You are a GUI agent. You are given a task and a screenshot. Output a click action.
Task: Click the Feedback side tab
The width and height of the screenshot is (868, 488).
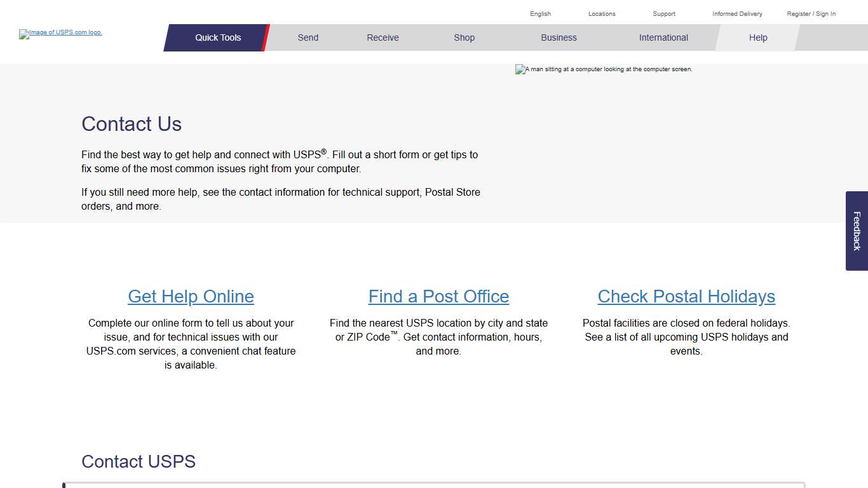pyautogui.click(x=856, y=231)
